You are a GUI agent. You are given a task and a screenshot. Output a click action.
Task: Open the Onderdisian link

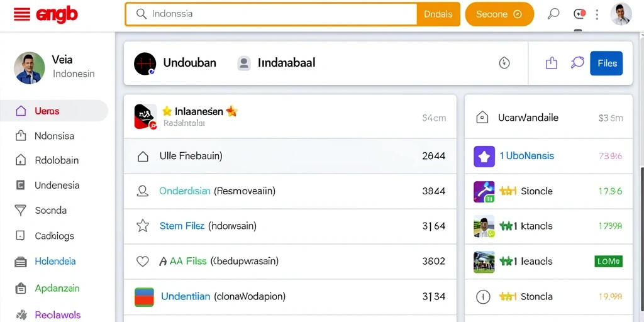coord(185,191)
